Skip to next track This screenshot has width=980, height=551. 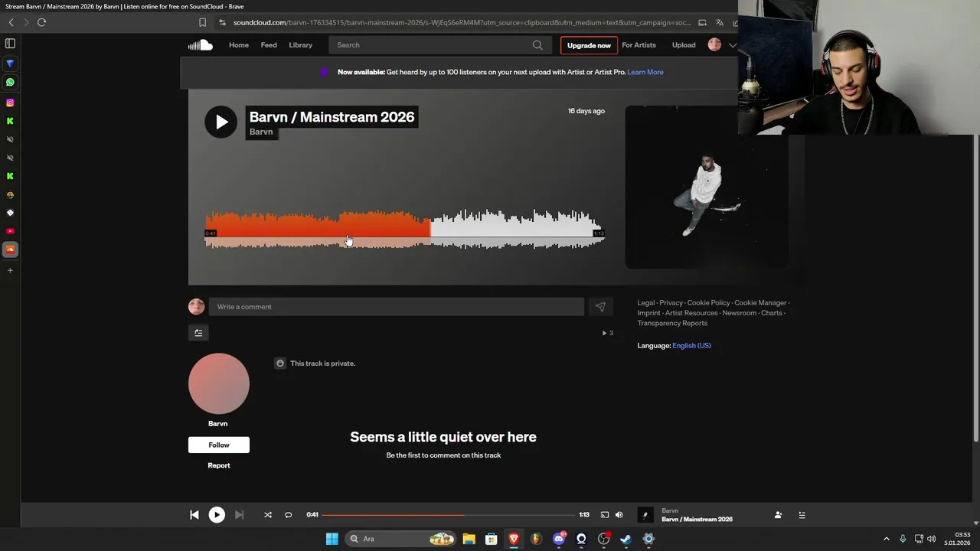click(x=239, y=515)
